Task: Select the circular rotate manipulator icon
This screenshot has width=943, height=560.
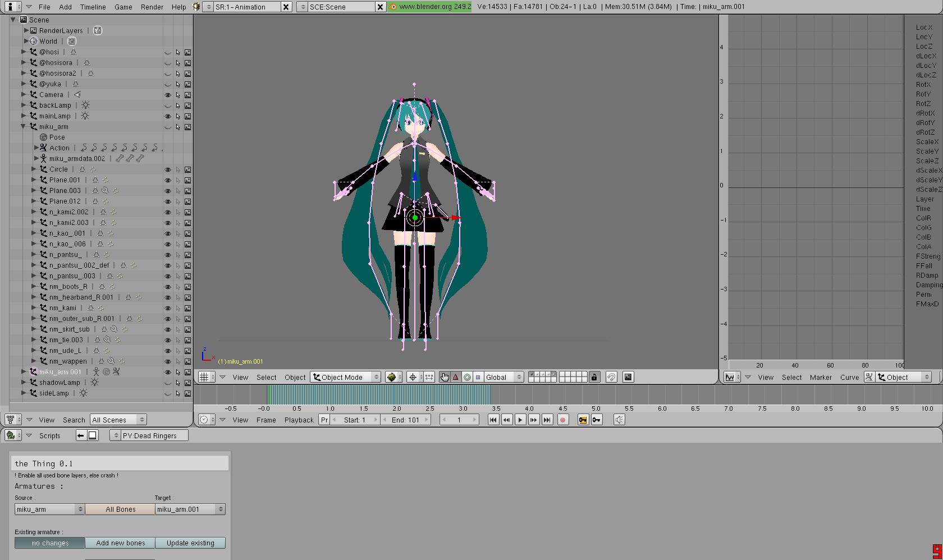Action: (467, 377)
